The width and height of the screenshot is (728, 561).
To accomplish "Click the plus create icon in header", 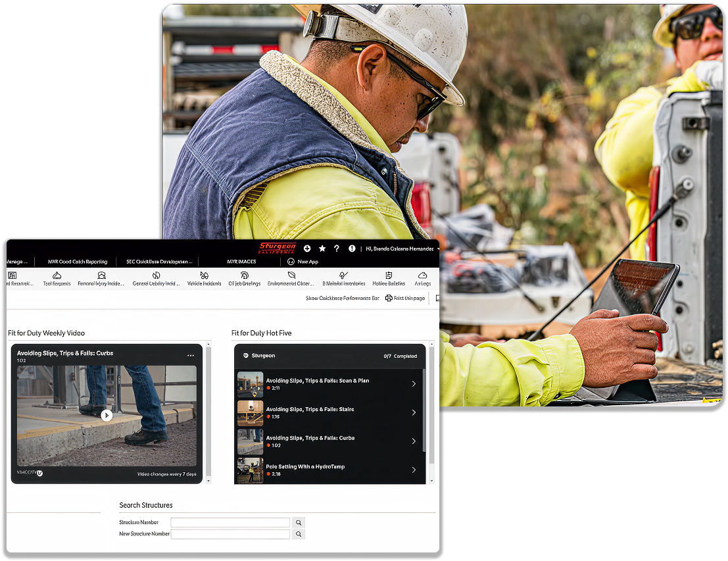I will (x=307, y=249).
